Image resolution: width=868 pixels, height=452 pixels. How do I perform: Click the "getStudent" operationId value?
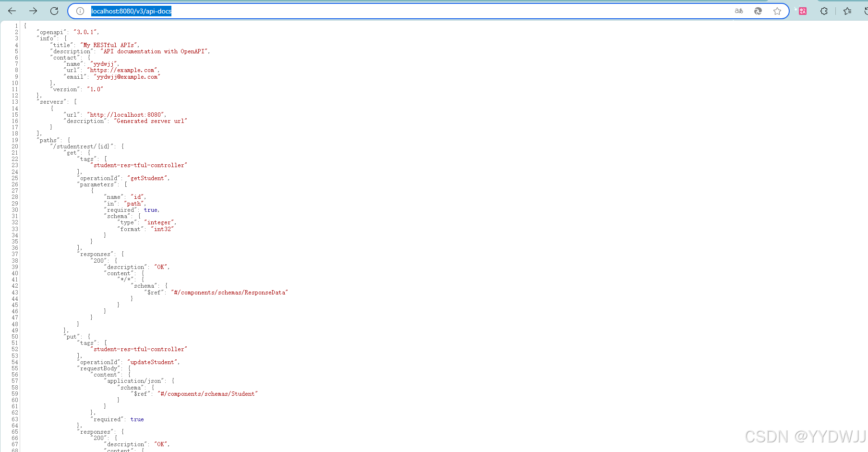coord(147,178)
